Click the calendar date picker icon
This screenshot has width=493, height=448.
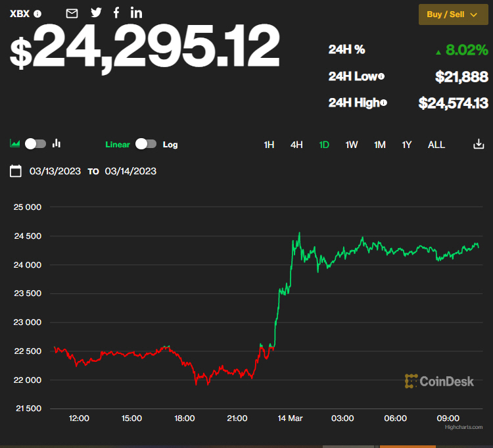16,171
